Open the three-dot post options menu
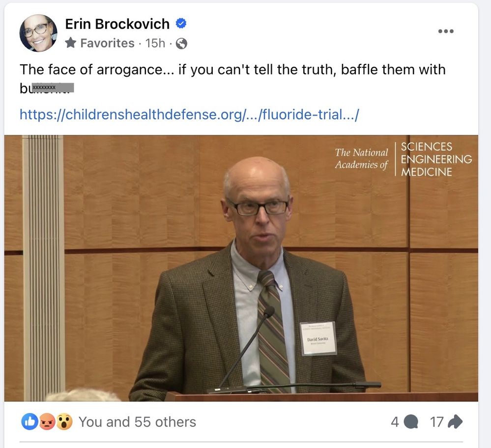Image resolution: width=491 pixels, height=448 pixels. pos(446,31)
